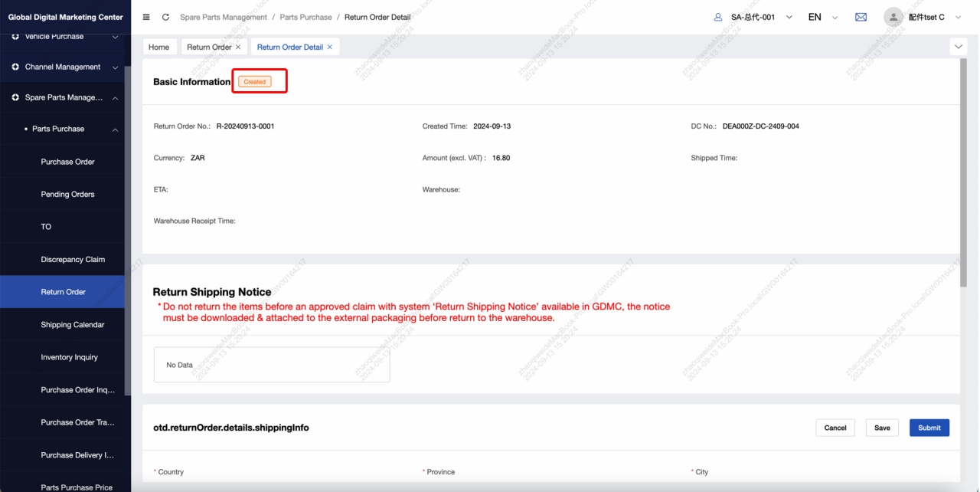Click the hamburger menu collapse icon
Viewport: 980px width, 492px height.
pyautogui.click(x=146, y=17)
